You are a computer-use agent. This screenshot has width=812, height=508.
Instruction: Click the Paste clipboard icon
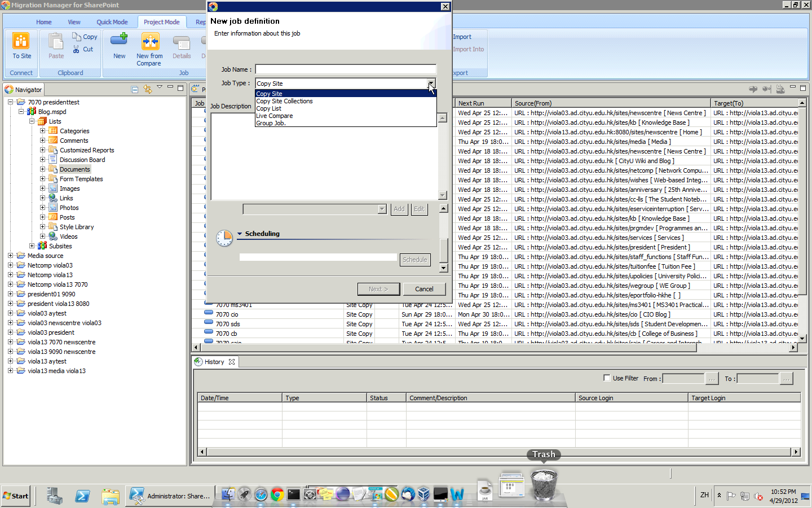point(56,41)
